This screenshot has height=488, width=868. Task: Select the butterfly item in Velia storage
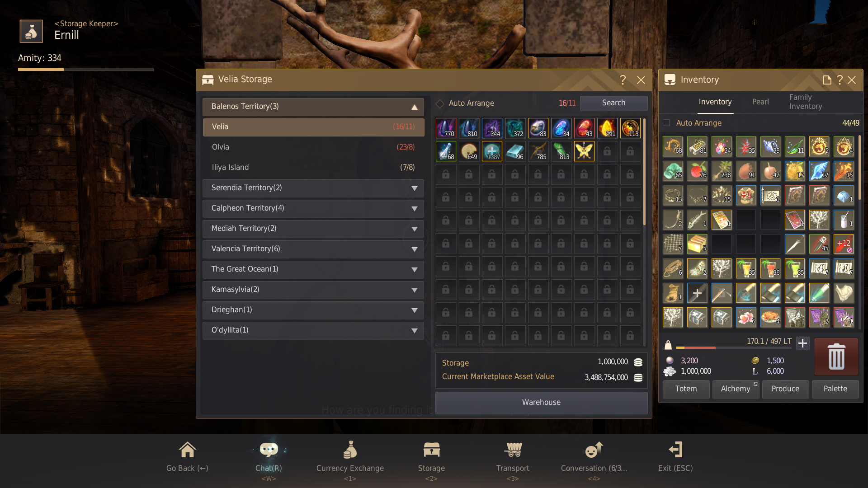[584, 151]
